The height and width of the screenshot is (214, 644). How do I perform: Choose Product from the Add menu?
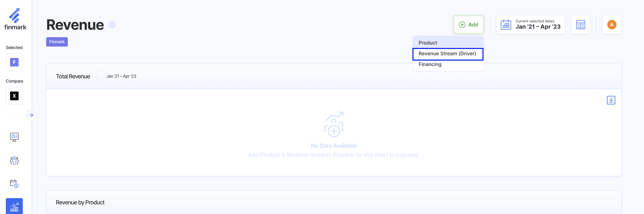pos(428,43)
